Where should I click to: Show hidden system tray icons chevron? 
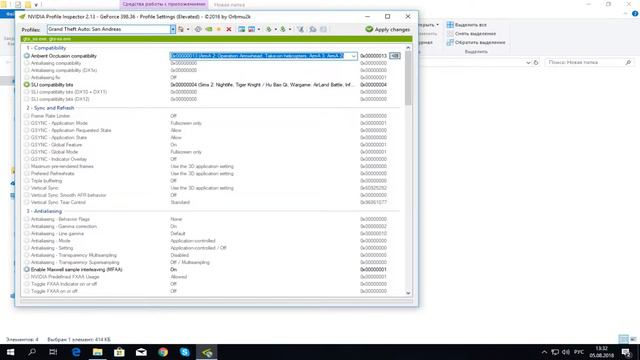544,352
